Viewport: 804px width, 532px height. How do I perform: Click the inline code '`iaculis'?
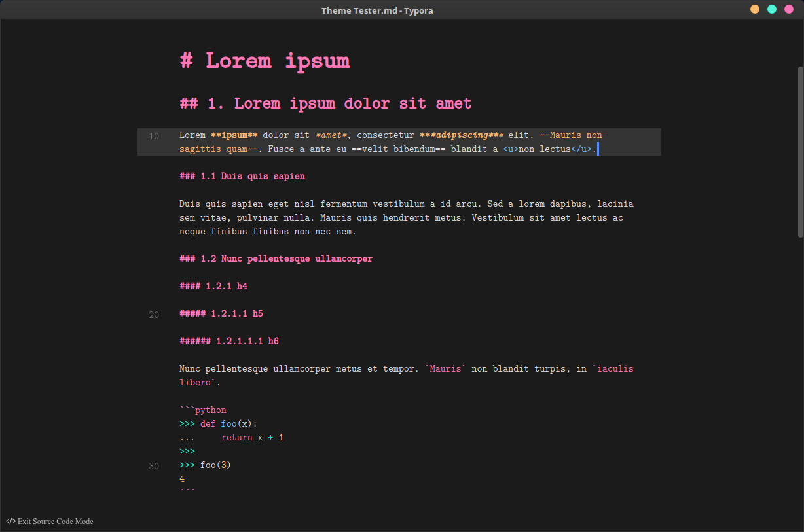(x=613, y=369)
